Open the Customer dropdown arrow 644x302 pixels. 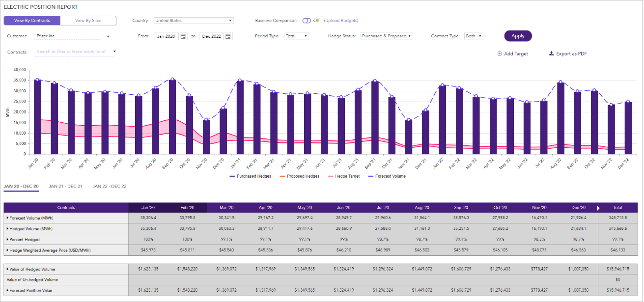coord(108,37)
